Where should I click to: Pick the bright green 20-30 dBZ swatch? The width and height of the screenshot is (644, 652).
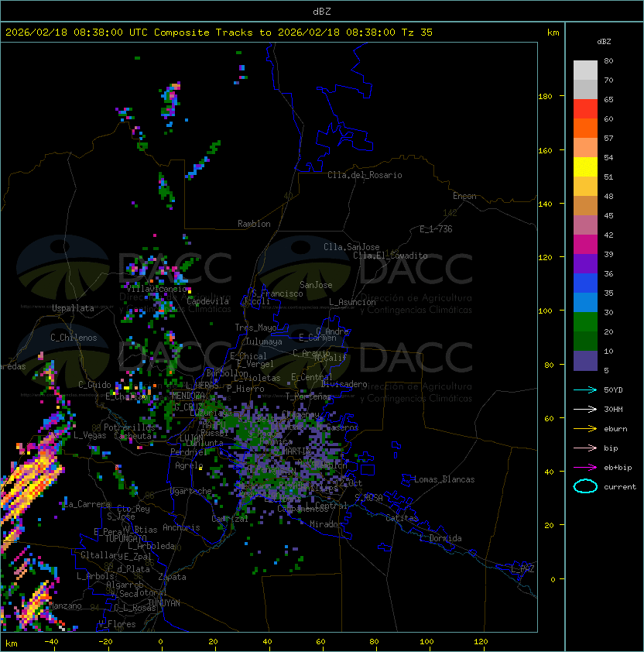point(585,321)
